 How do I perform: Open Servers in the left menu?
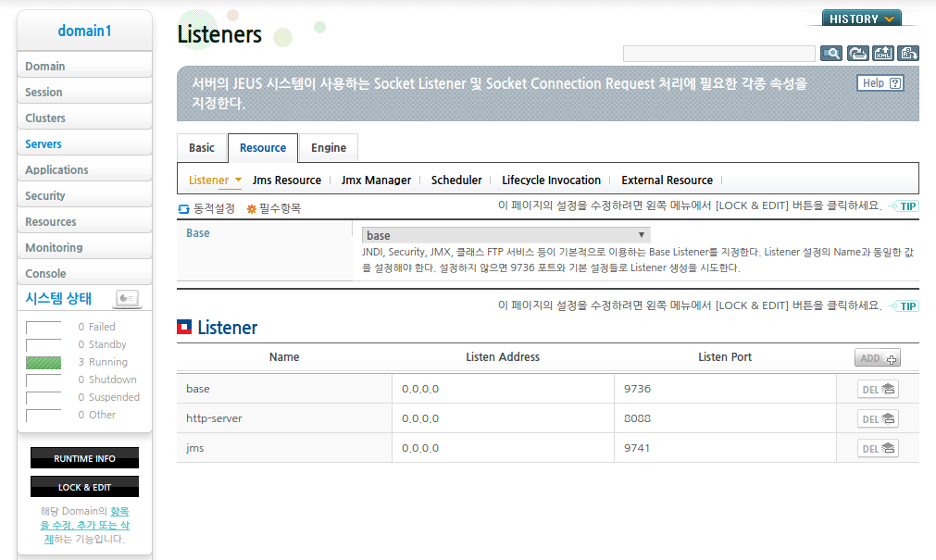click(85, 143)
